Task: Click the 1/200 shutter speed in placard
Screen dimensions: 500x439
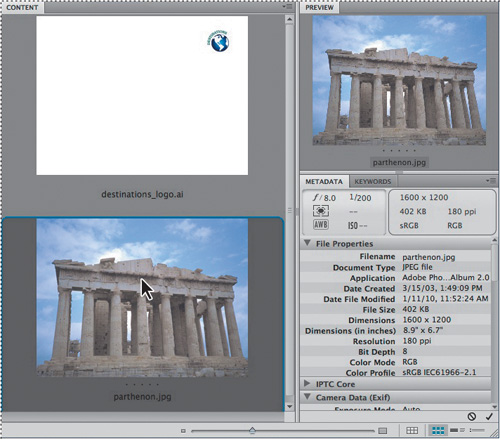Action: pos(360,198)
